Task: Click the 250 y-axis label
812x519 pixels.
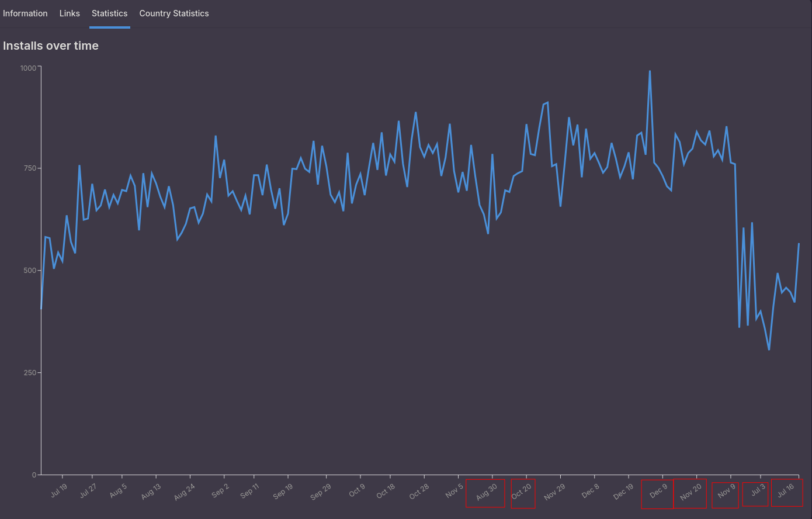Action: pyautogui.click(x=29, y=373)
